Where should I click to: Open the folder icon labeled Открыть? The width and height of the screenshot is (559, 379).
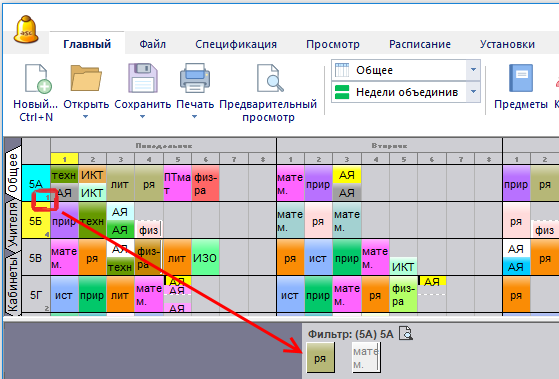(86, 78)
